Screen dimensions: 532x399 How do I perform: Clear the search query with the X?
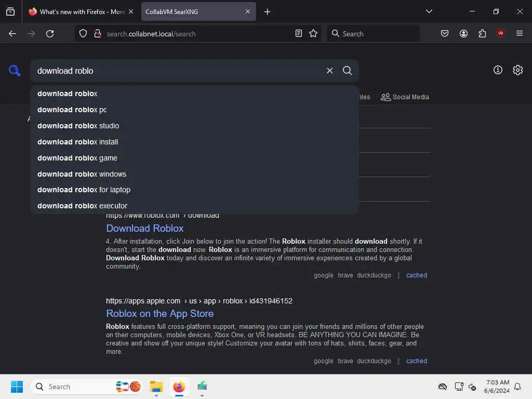pyautogui.click(x=329, y=71)
